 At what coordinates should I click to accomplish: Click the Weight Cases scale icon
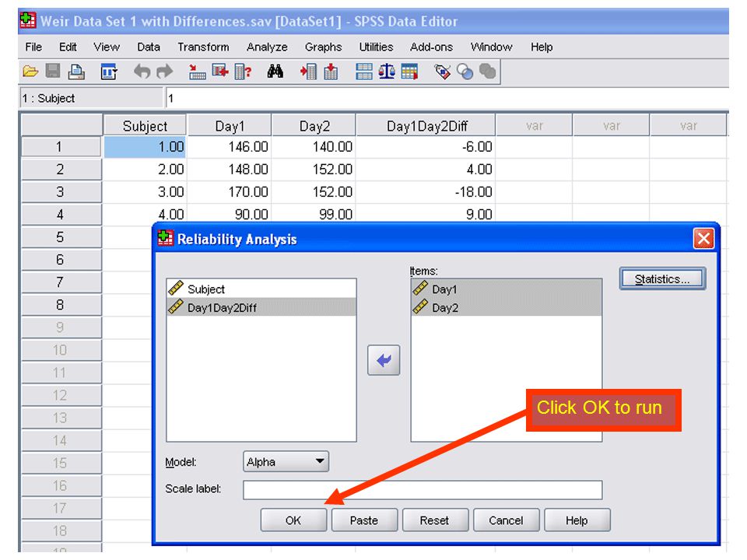387,72
